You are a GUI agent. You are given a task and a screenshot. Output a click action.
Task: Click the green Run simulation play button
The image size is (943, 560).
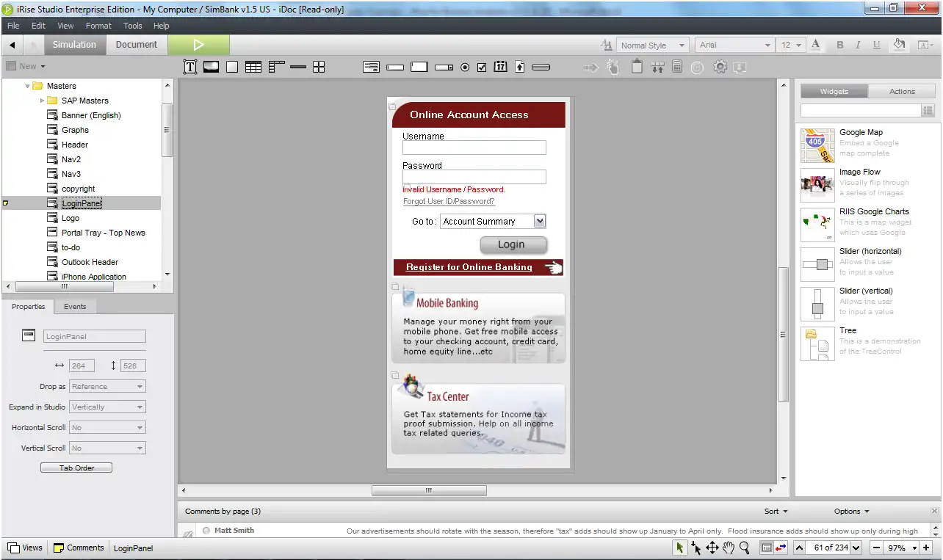[x=198, y=45]
